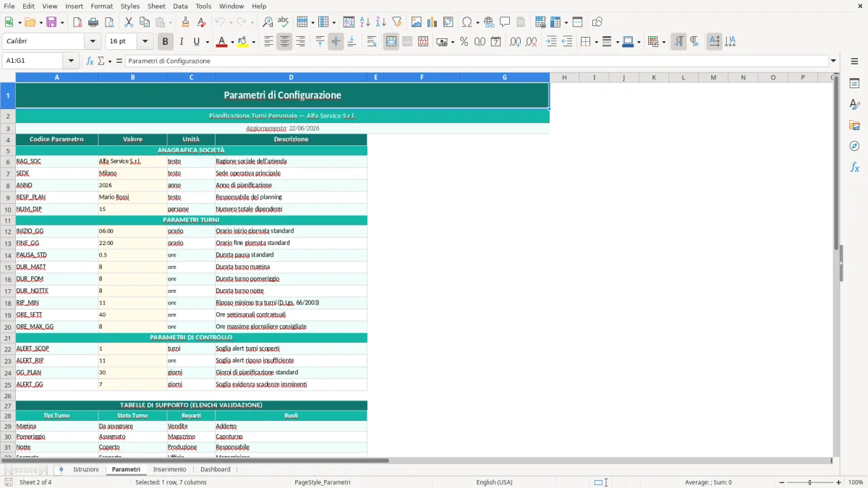Click the Format as Date icon

point(495,42)
